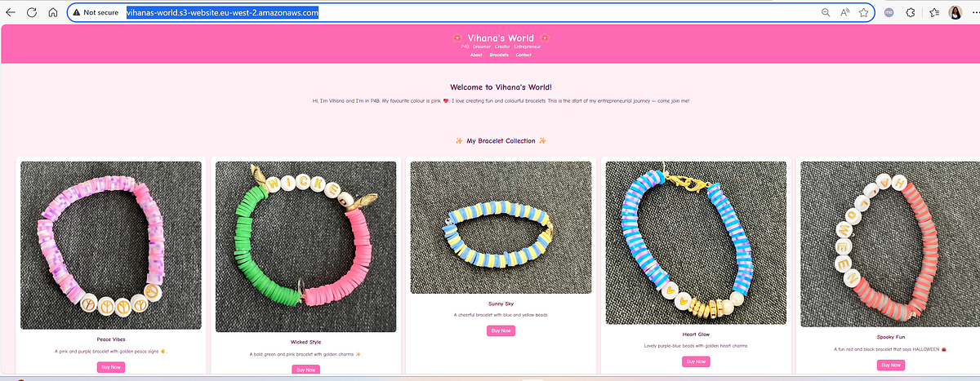Select the Wicked Style bracelet photo

pos(305,246)
